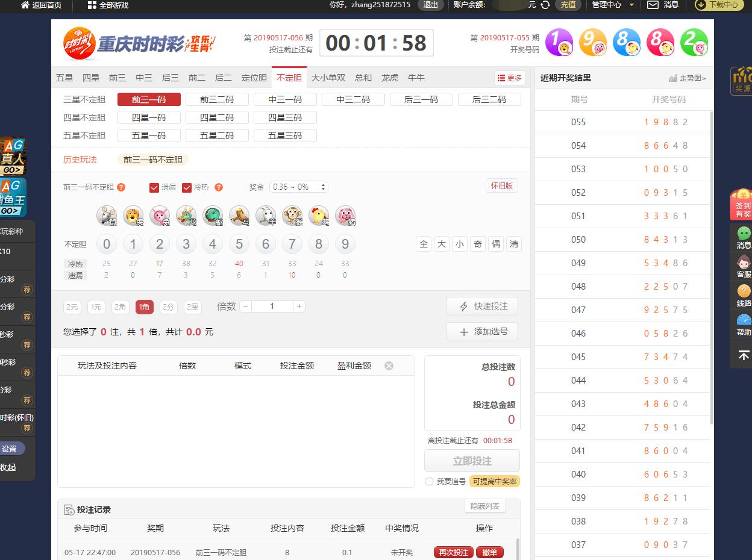The width and height of the screenshot is (752, 560).
Task: Switch to the 大小单双 tab
Action: tap(328, 78)
